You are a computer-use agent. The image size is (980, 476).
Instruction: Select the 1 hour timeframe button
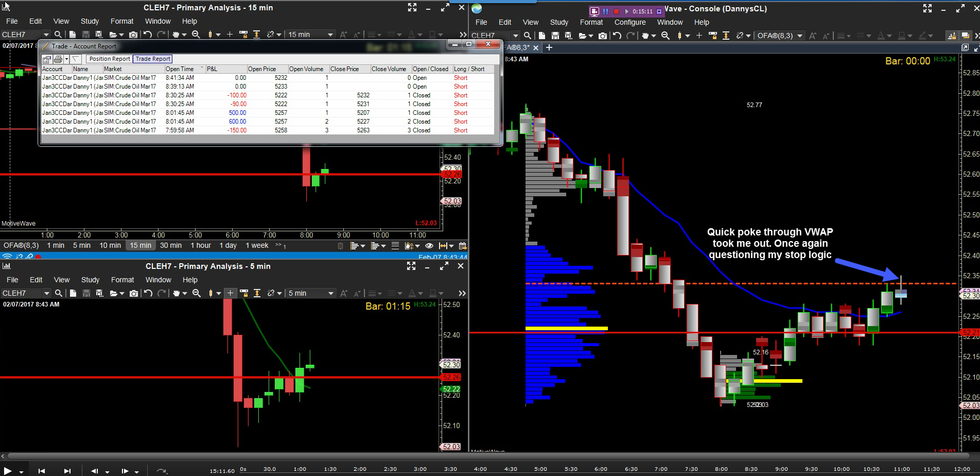point(201,245)
